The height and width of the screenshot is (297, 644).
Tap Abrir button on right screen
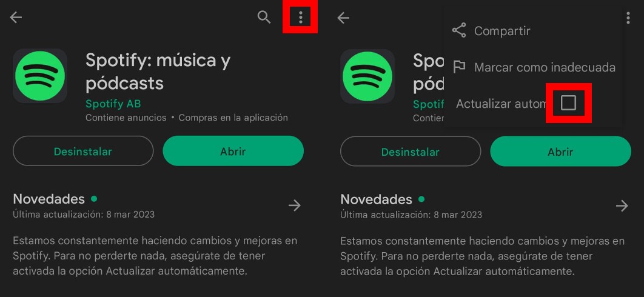(x=561, y=152)
